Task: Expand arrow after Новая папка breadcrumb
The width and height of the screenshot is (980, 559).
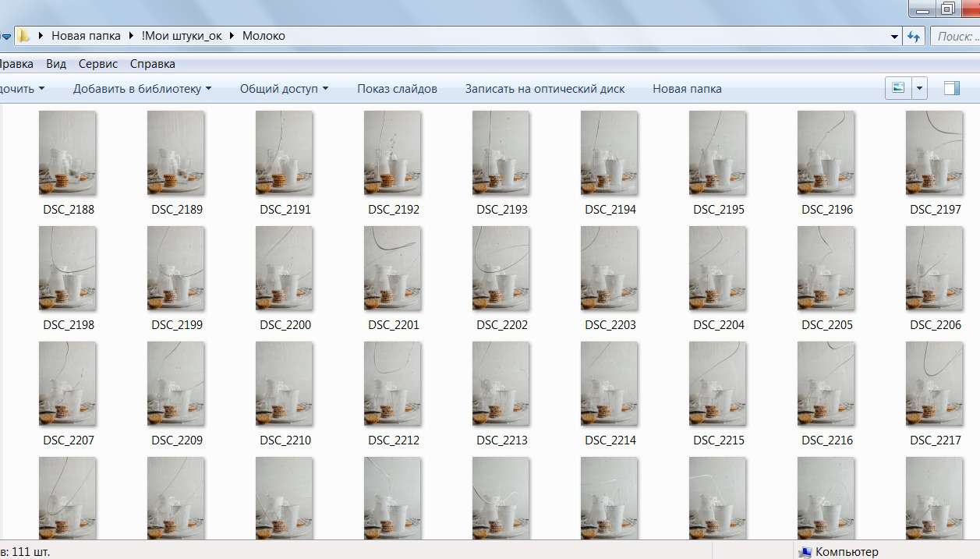Action: [132, 36]
